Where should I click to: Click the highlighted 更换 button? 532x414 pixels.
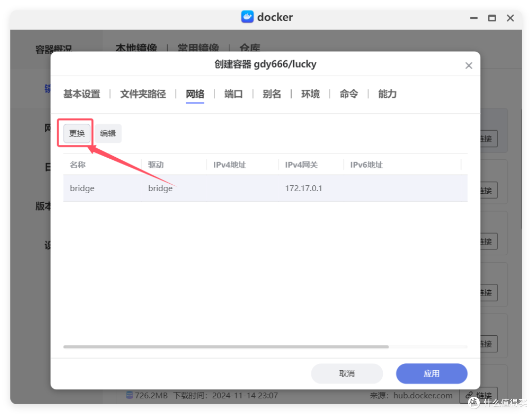(76, 133)
